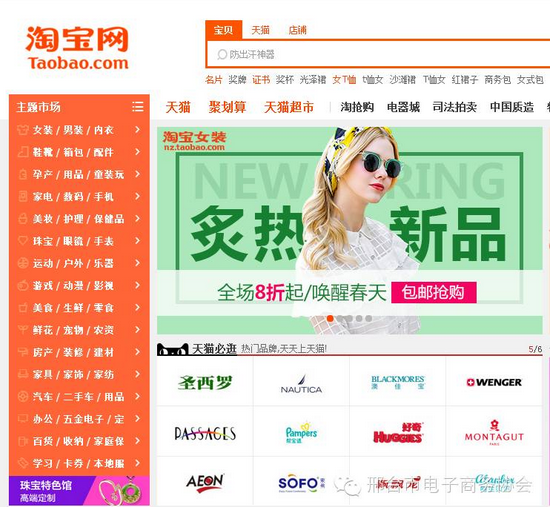The width and height of the screenshot is (550, 507).
Task: Expand the 家电 / 数码 / 手机 category arrow
Action: [138, 196]
